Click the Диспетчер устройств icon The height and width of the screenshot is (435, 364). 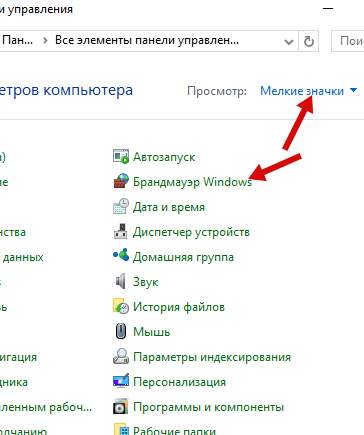121,231
